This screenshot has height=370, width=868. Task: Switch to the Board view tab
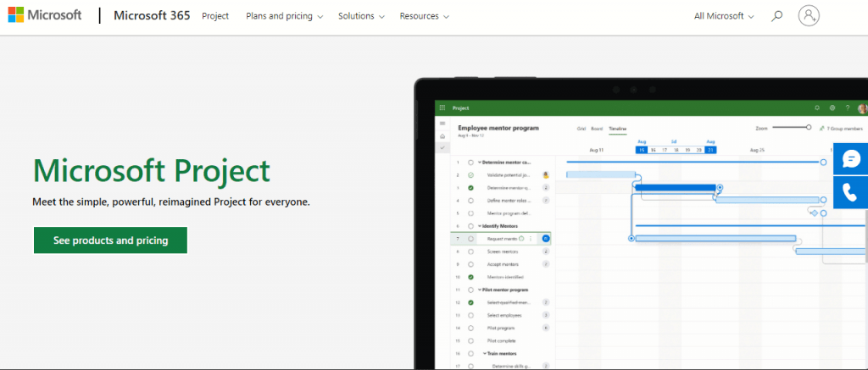(597, 129)
